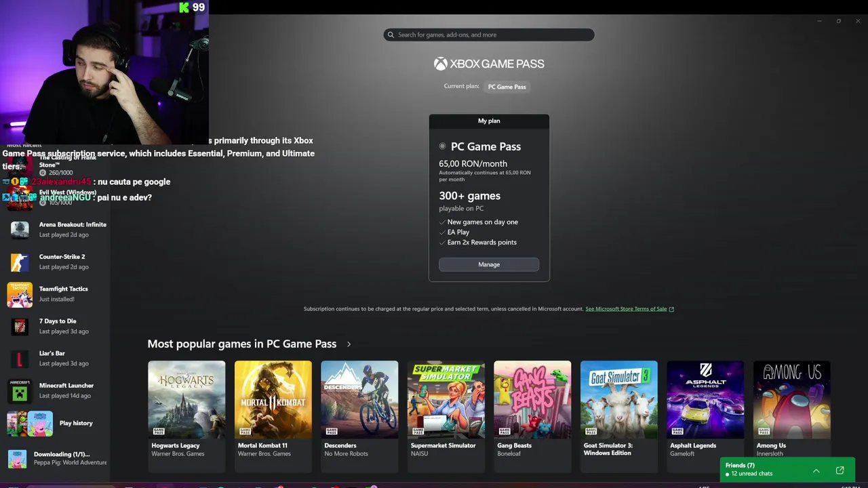Open the Descenders game tile
This screenshot has height=488, width=868.
(x=359, y=416)
